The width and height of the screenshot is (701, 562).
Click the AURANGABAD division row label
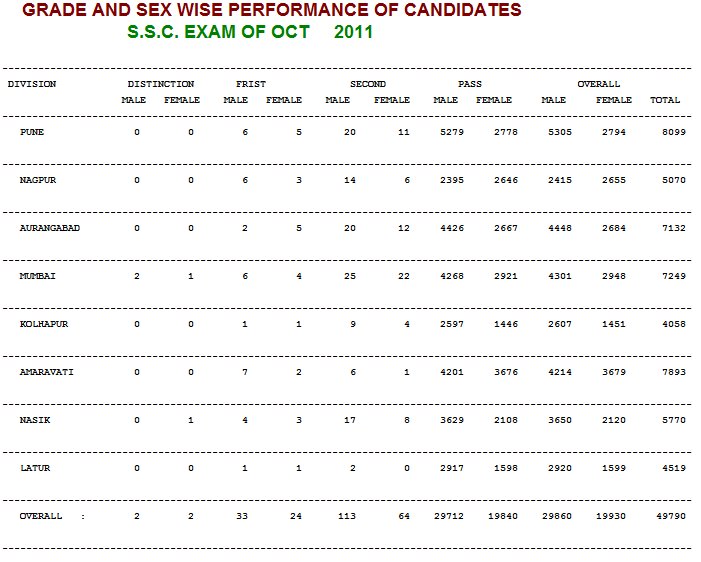tap(50, 228)
